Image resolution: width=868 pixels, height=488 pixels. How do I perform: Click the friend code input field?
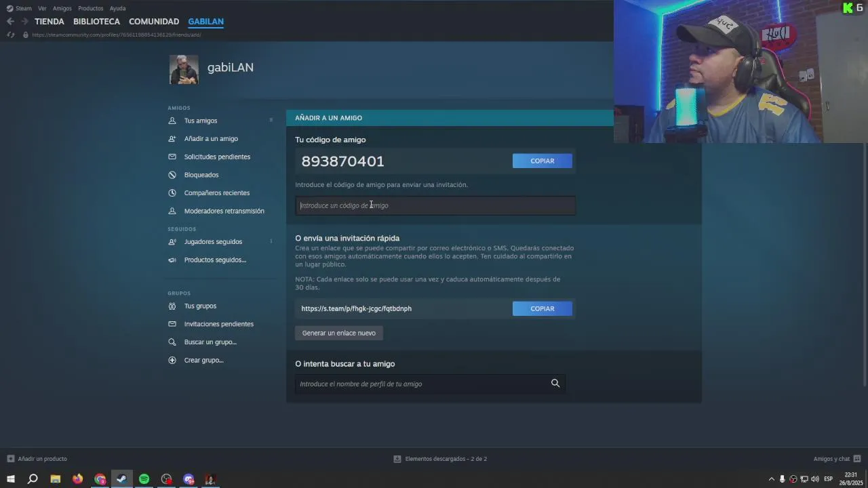[435, 205]
